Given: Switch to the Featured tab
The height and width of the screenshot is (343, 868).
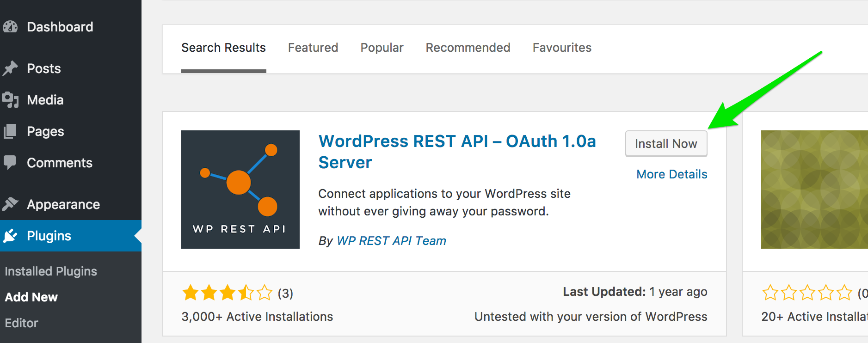Looking at the screenshot, I should click(313, 48).
